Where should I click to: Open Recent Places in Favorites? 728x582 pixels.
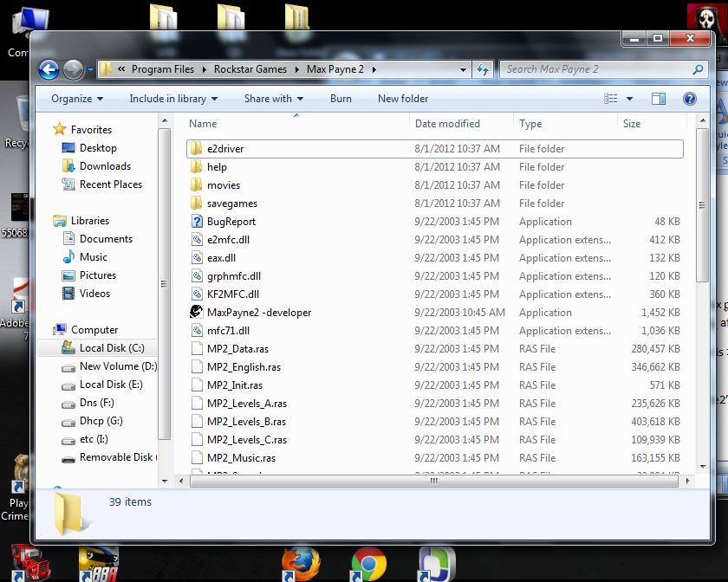(111, 184)
